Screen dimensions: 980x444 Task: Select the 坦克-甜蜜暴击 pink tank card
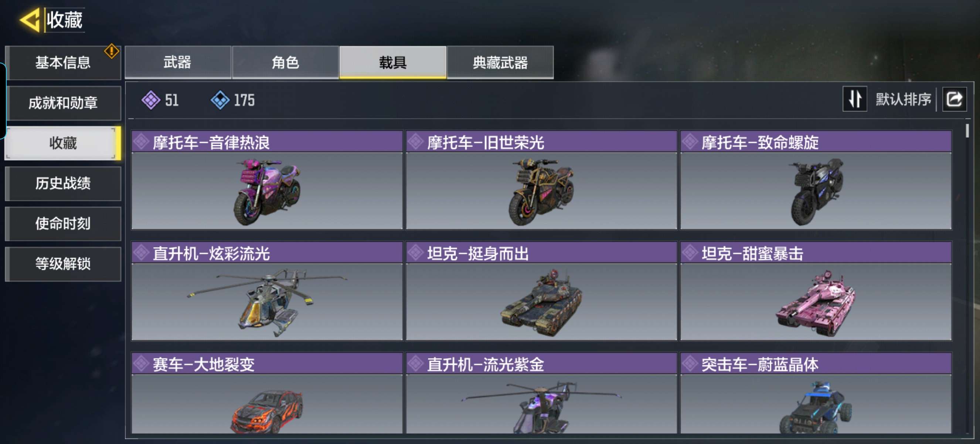pyautogui.click(x=816, y=291)
